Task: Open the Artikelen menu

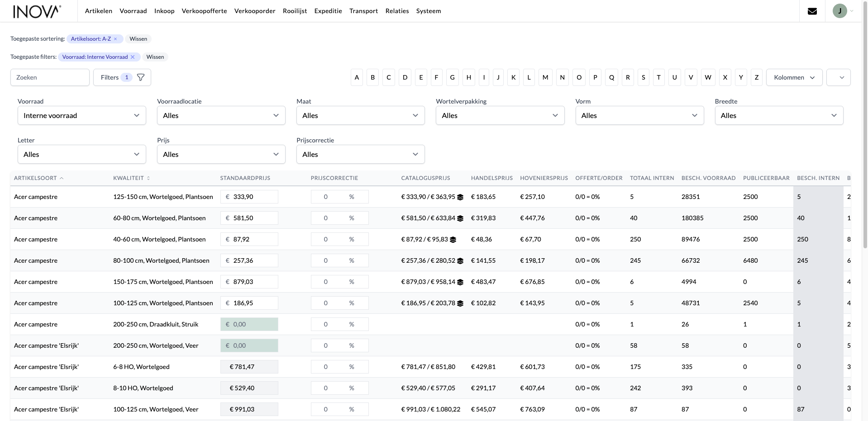Action: 99,11
